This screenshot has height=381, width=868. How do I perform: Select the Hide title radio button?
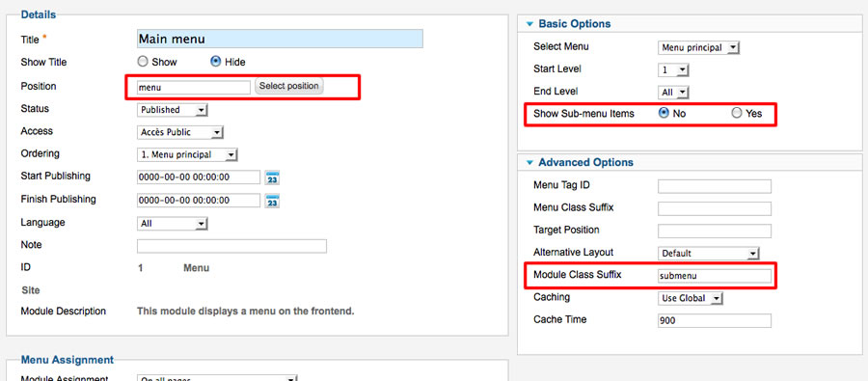(x=216, y=62)
